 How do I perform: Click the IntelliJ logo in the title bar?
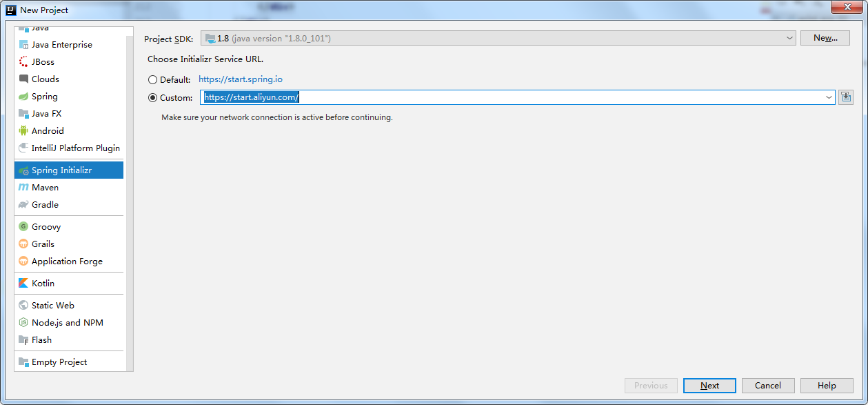[x=11, y=10]
